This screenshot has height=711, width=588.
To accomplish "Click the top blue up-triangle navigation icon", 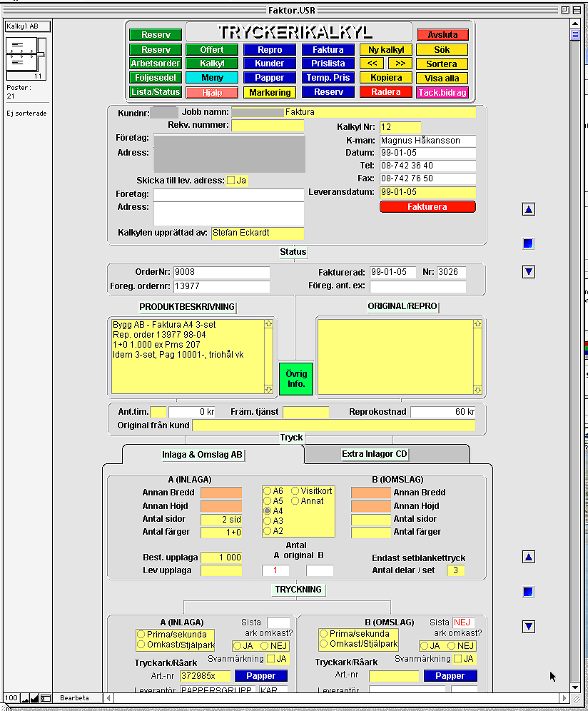I will click(x=529, y=210).
